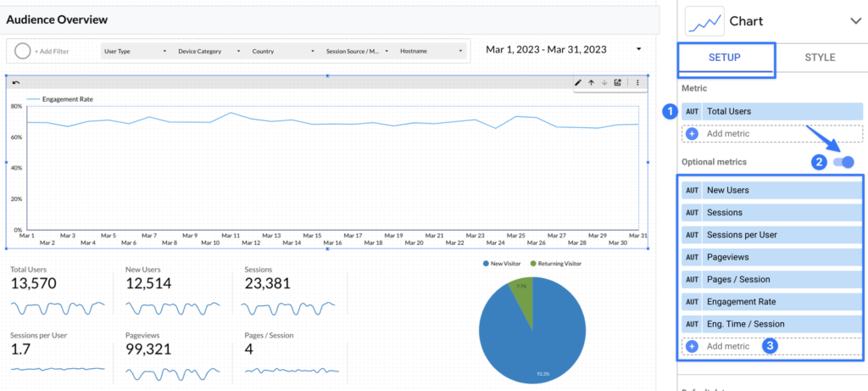Open the optional metrics icon on the chart toolbar
Image resolution: width=868 pixels, height=391 pixels.
click(x=617, y=82)
